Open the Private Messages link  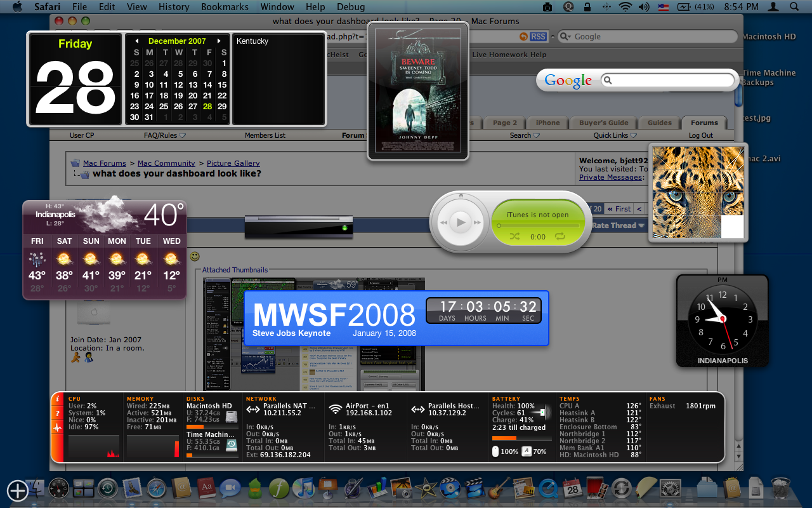tap(611, 177)
